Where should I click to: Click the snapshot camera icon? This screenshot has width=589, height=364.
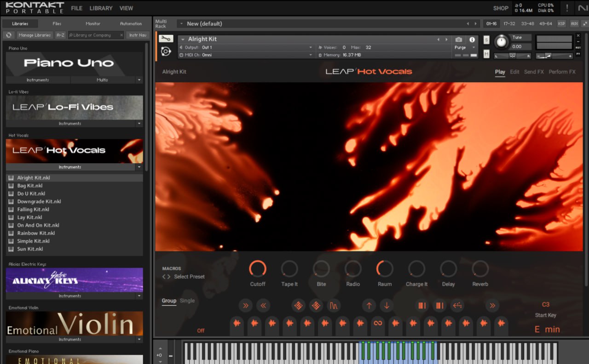(x=459, y=40)
